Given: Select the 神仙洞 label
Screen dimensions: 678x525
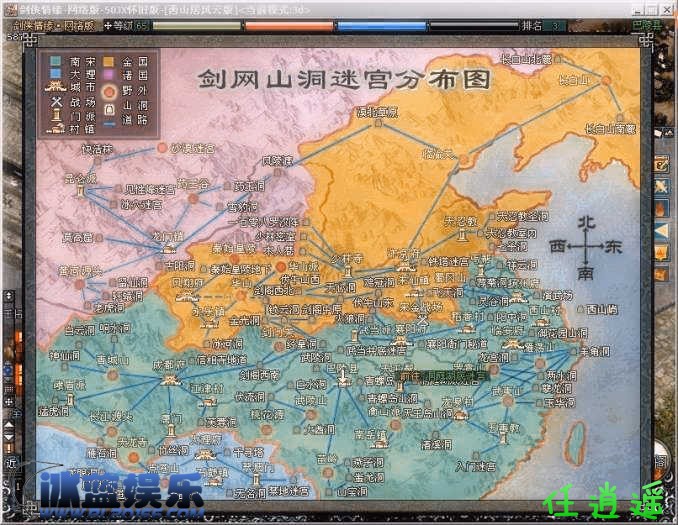Looking at the screenshot, I should [64, 355].
